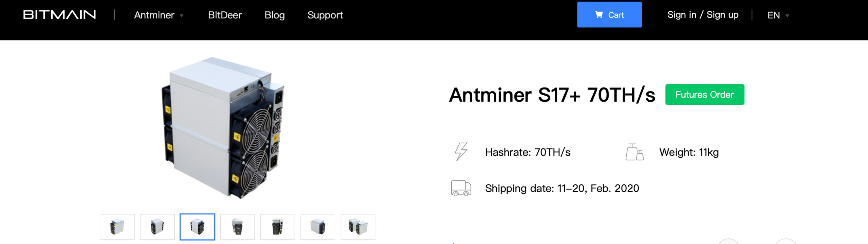Screen dimensions: 868x244
Task: Open the Support page
Action: tap(325, 15)
